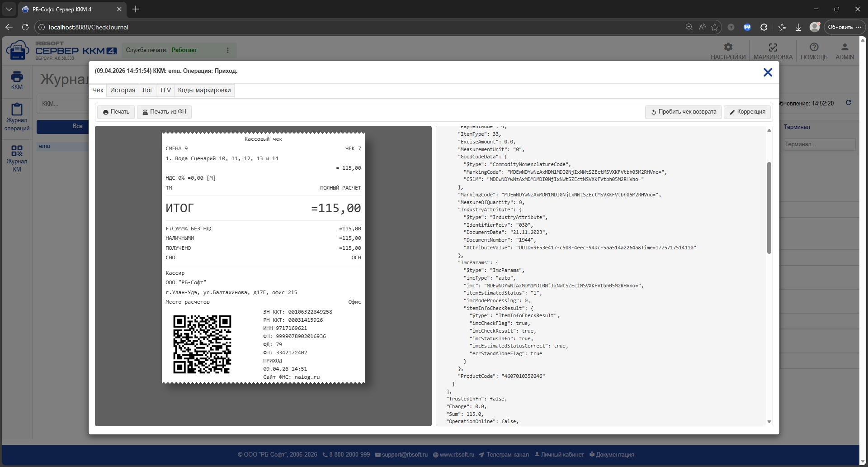The height and width of the screenshot is (467, 868).
Task: Open print service three-dot menu
Action: click(x=228, y=50)
